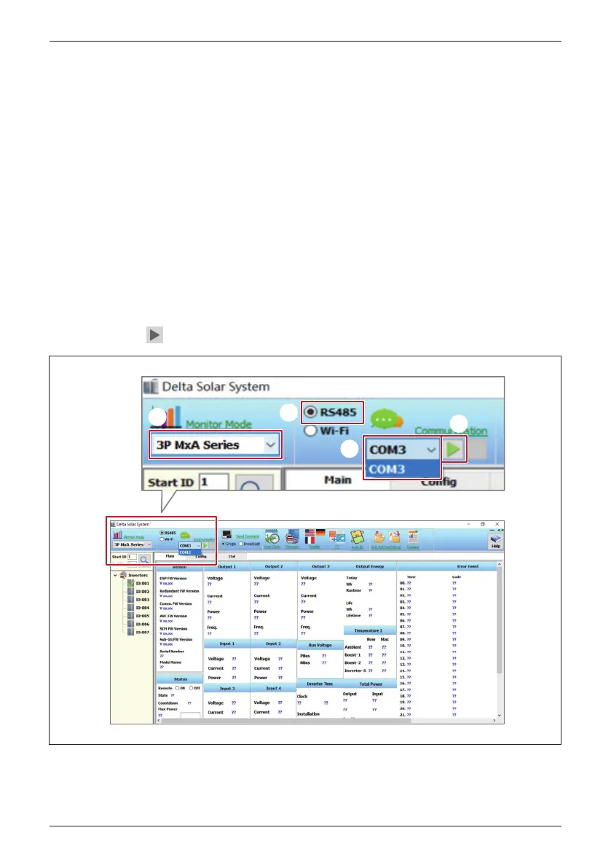The height and width of the screenshot is (868, 611).
Task: Switch to Ctrl tab in the small window
Action: (x=232, y=556)
